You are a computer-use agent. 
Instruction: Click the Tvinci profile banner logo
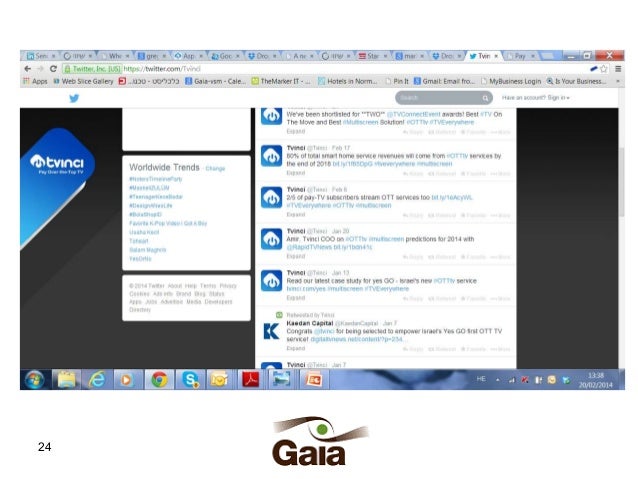pos(57,165)
